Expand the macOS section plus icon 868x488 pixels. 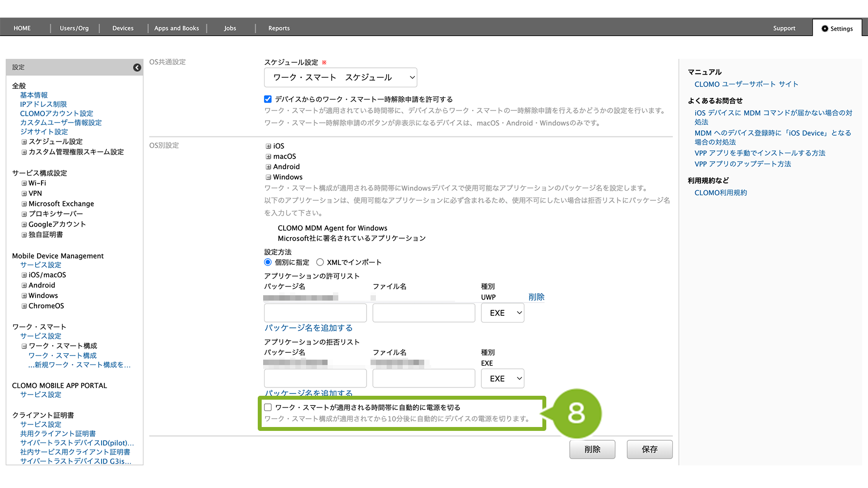click(x=268, y=157)
